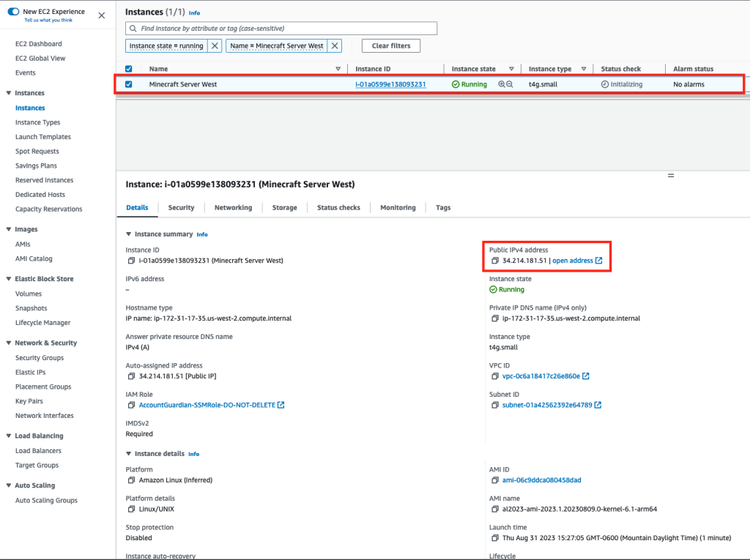
Task: Collapse the Instances section in the sidebar
Action: (7, 92)
